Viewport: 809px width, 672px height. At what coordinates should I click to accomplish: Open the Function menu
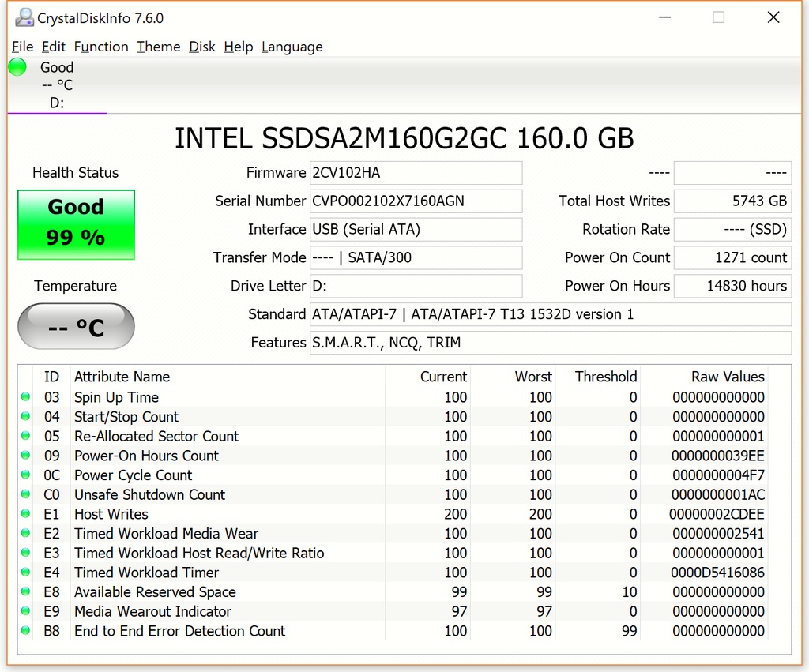(101, 47)
